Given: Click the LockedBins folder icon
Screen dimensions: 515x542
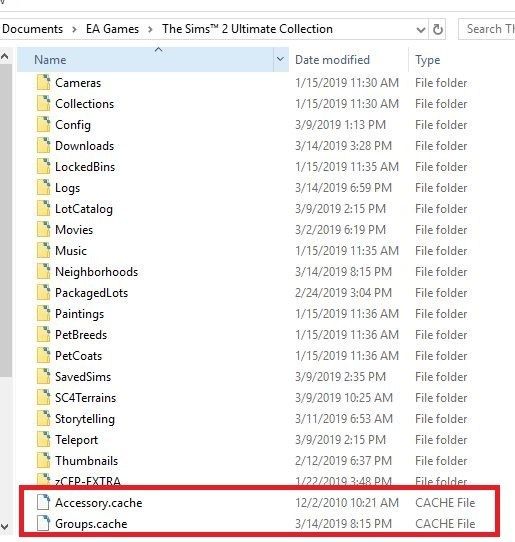Looking at the screenshot, I should point(43,167).
